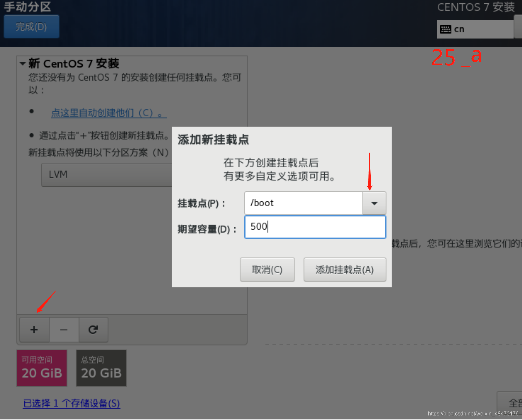Click the 期望容量(D) label
The height and width of the screenshot is (420, 522).
pos(207,229)
